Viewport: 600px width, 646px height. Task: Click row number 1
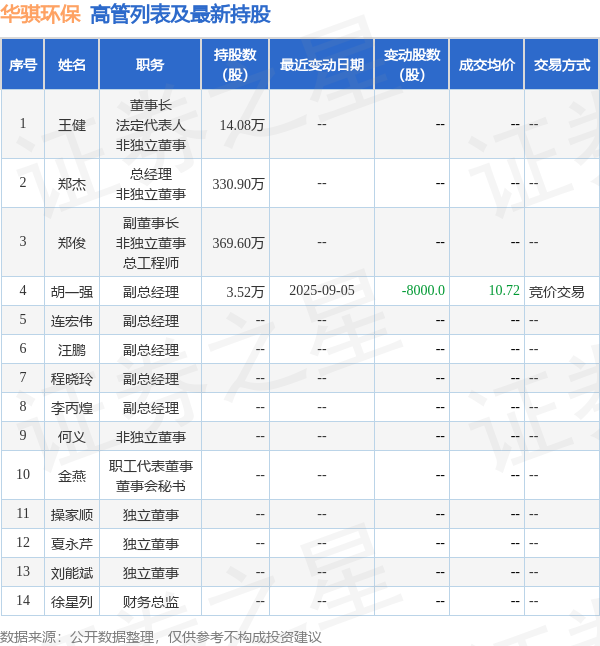tap(23, 123)
